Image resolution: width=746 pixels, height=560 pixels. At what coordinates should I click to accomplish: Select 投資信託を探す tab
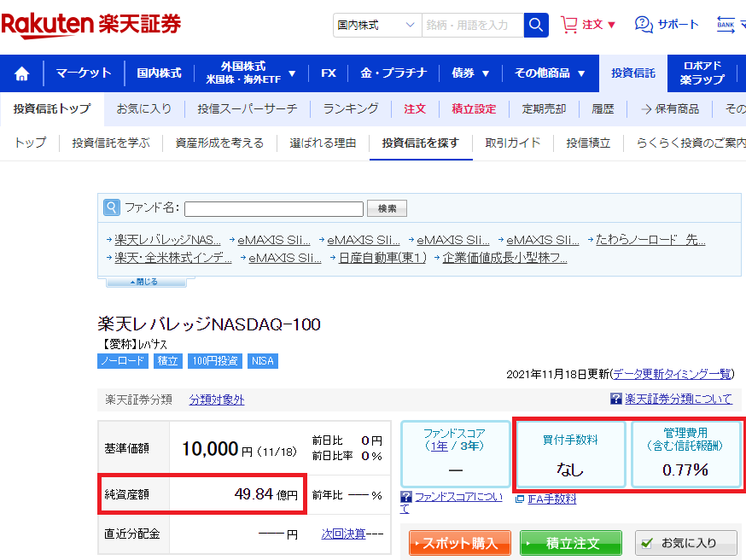[421, 143]
